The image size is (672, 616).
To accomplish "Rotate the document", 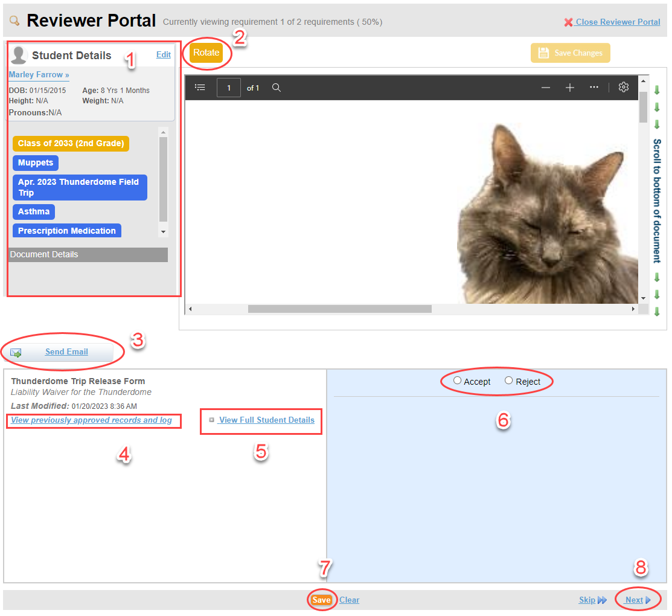I will click(x=206, y=53).
